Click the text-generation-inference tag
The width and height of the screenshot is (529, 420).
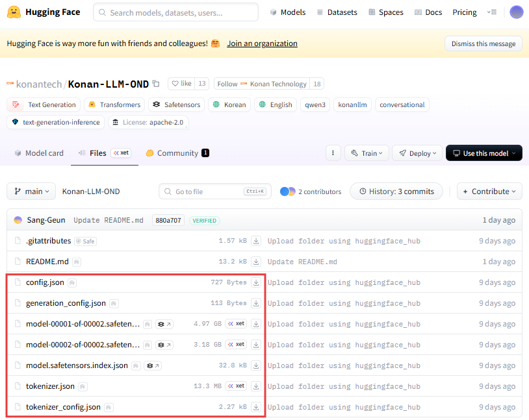pos(56,122)
